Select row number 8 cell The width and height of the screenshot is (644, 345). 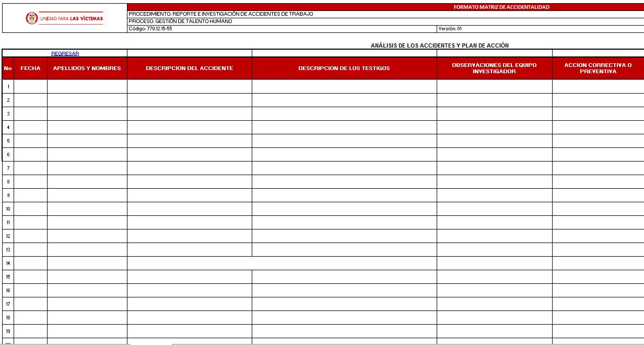(x=8, y=181)
